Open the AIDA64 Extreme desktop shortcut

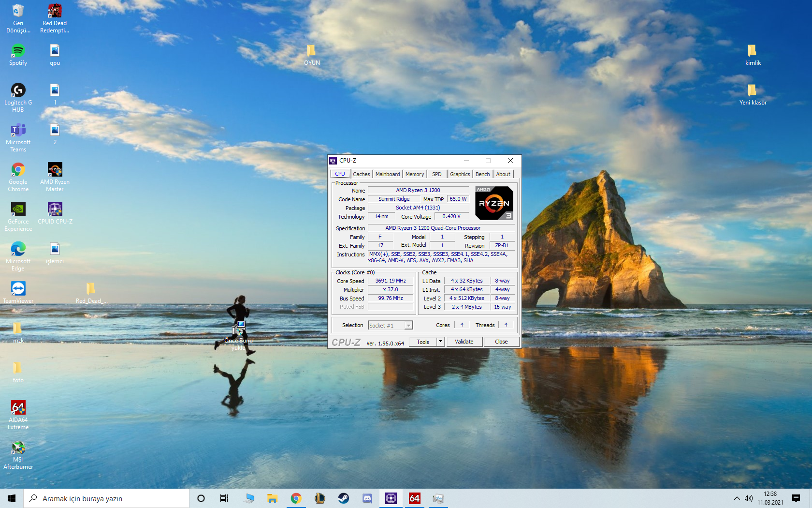pos(18,408)
